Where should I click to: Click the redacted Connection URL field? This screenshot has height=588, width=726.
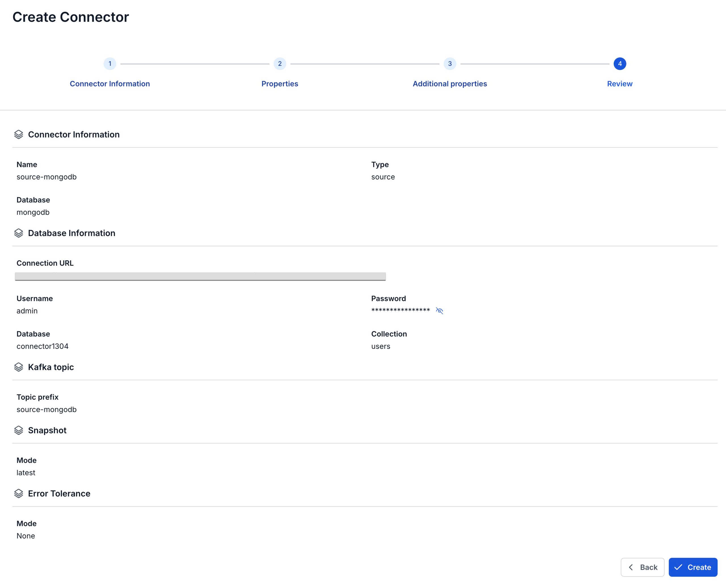pyautogui.click(x=200, y=276)
